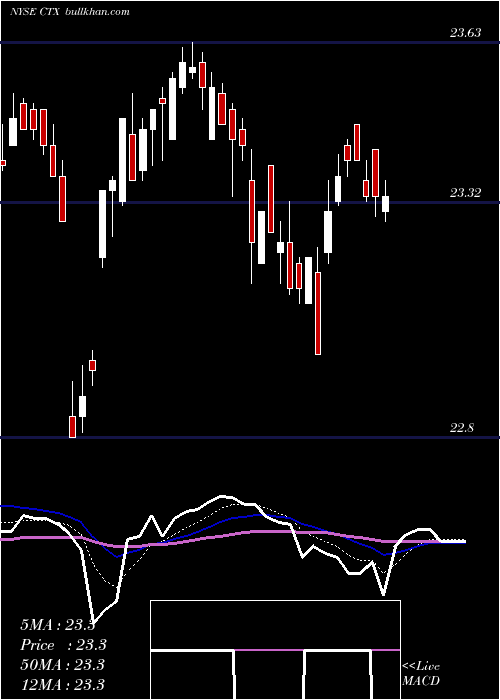500x700 pixels.
Task: Click the 50MA : 23.3 value
Action: (62, 665)
